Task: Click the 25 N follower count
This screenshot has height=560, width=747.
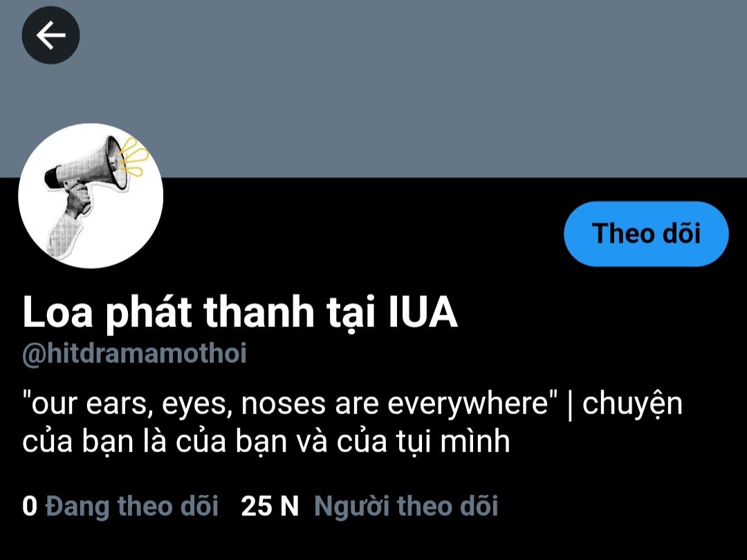Action: tap(270, 505)
